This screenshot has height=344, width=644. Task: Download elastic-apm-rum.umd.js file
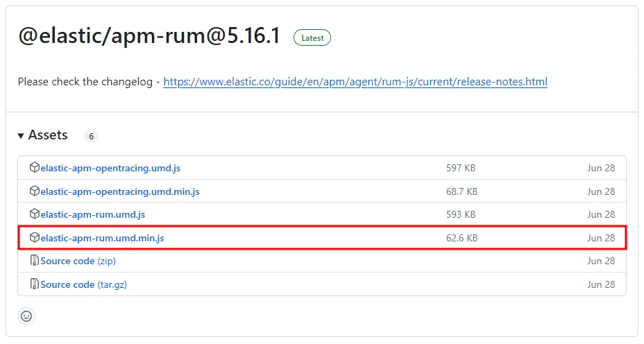tap(92, 214)
